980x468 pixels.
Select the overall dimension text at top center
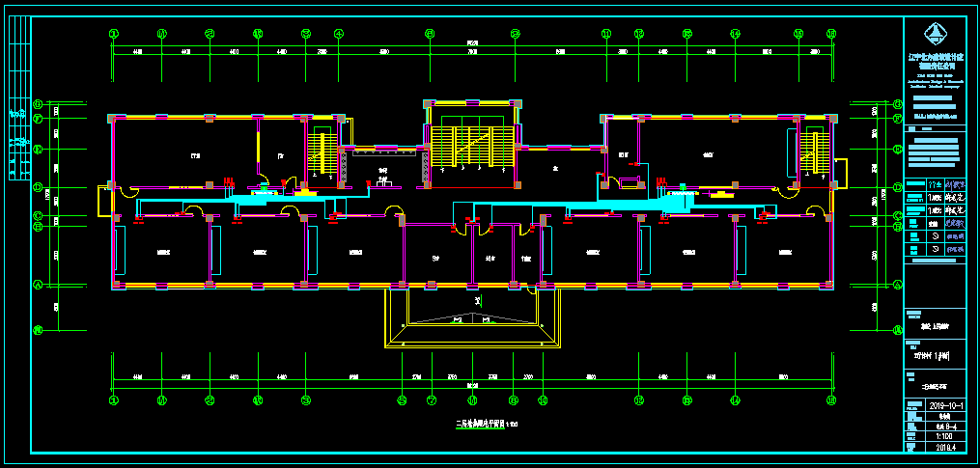pyautogui.click(x=472, y=41)
